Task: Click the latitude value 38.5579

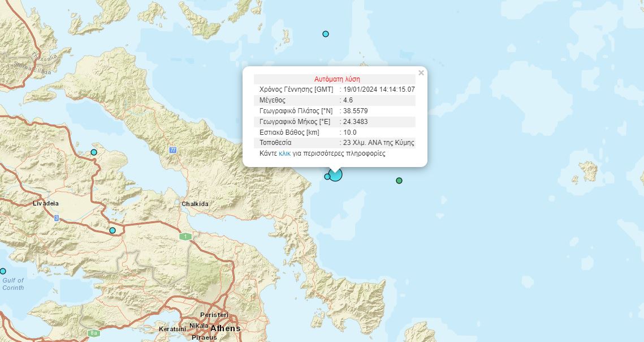Action: (x=356, y=111)
